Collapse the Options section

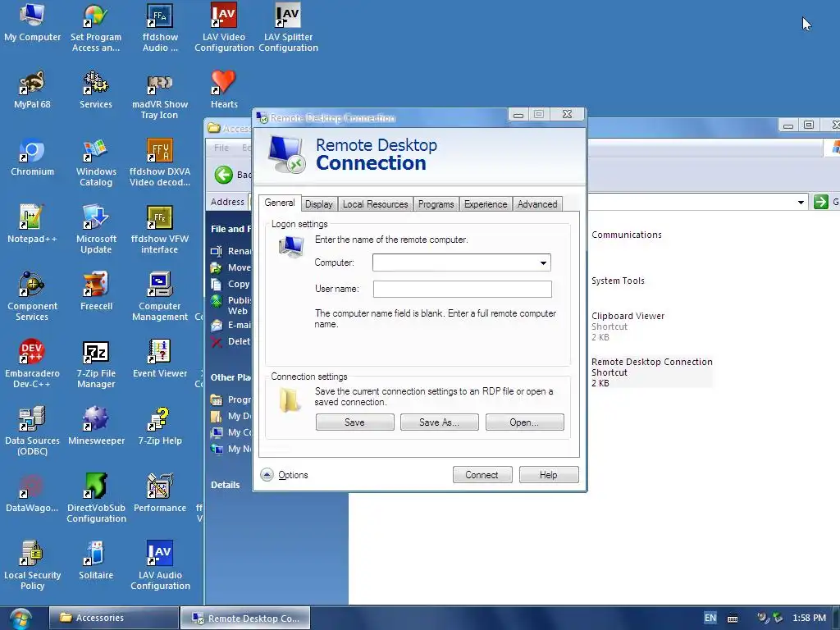coord(284,475)
